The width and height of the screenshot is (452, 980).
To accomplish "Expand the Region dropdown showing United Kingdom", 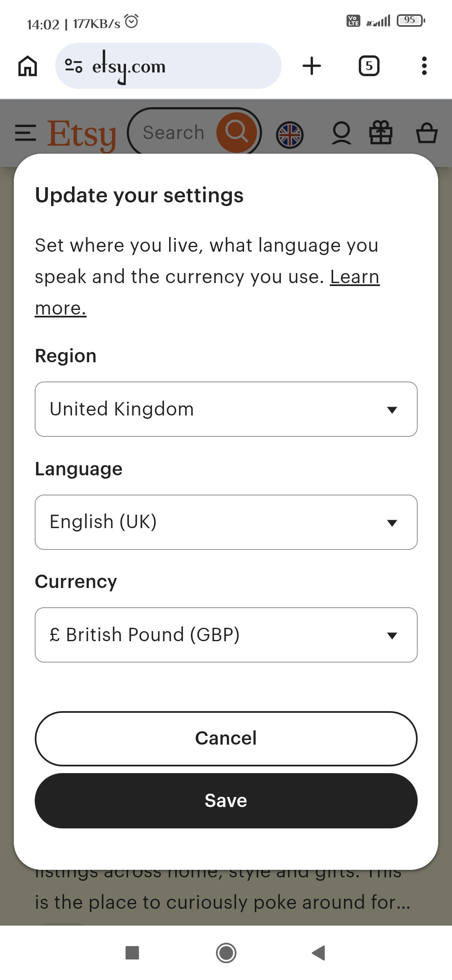I will (226, 409).
